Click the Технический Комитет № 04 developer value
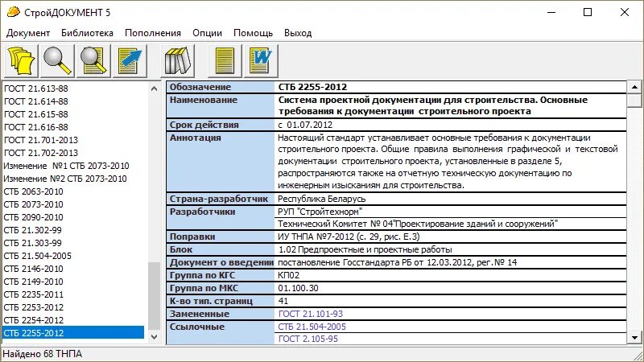The image size is (644, 362). (x=418, y=224)
